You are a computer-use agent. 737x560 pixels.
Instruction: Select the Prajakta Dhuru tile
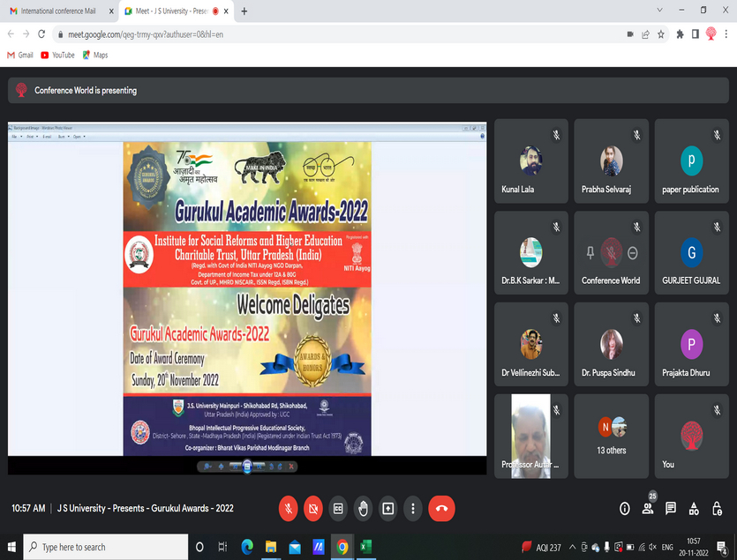pos(691,344)
